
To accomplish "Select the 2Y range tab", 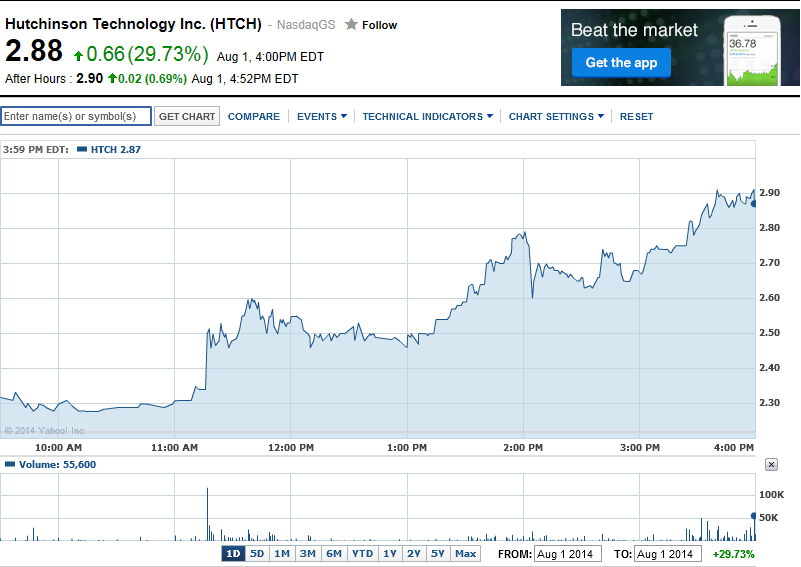I will (414, 554).
